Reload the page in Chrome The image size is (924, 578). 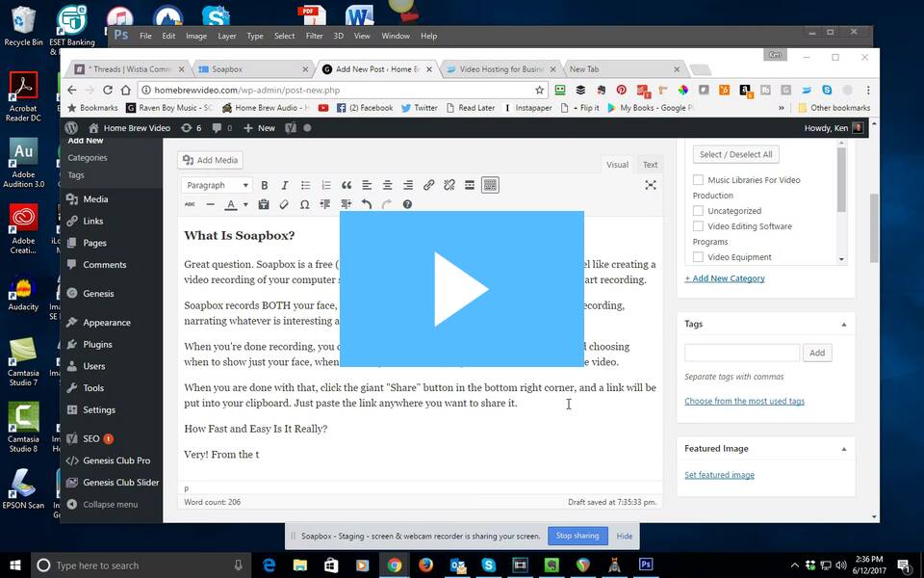pyautogui.click(x=107, y=91)
